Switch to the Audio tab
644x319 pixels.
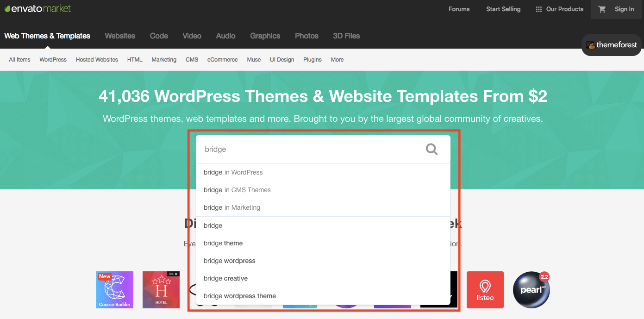coord(225,36)
